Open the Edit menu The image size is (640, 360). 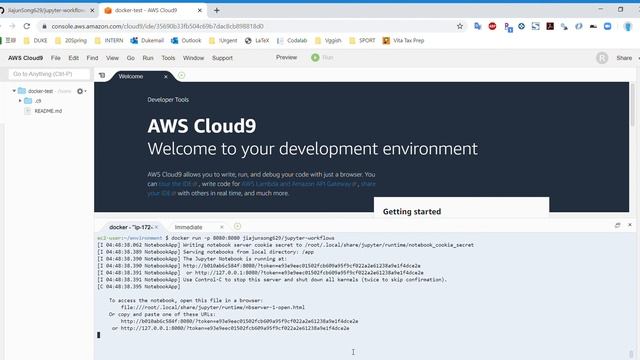point(73,58)
